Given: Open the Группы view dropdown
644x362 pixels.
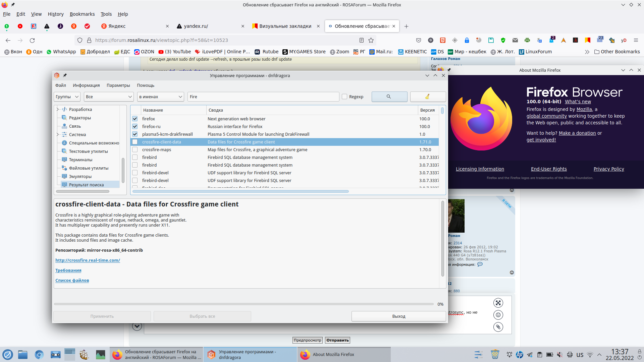Looking at the screenshot, I should 67,97.
